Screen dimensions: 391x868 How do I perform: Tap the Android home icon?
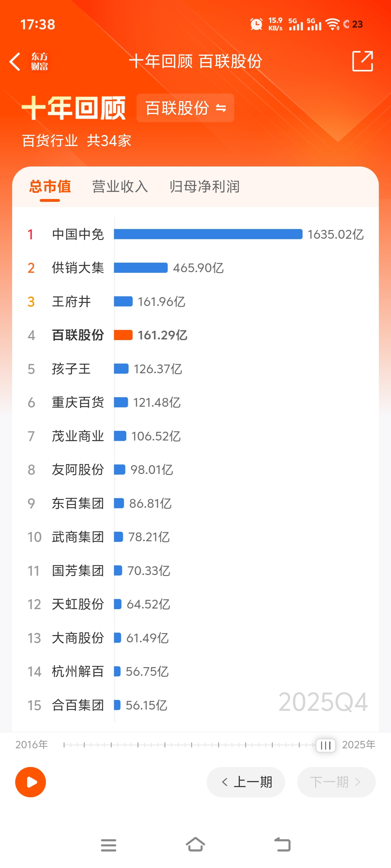tap(195, 844)
